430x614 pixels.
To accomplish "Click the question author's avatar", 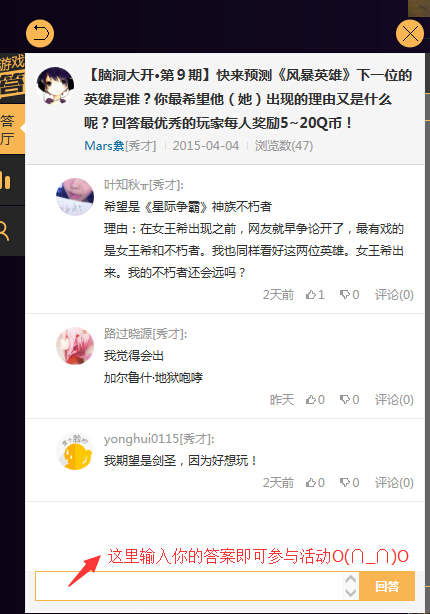I will [x=55, y=86].
